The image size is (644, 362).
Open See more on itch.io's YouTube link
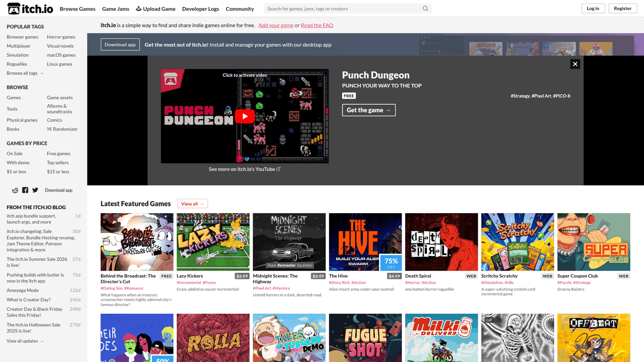coord(245,169)
